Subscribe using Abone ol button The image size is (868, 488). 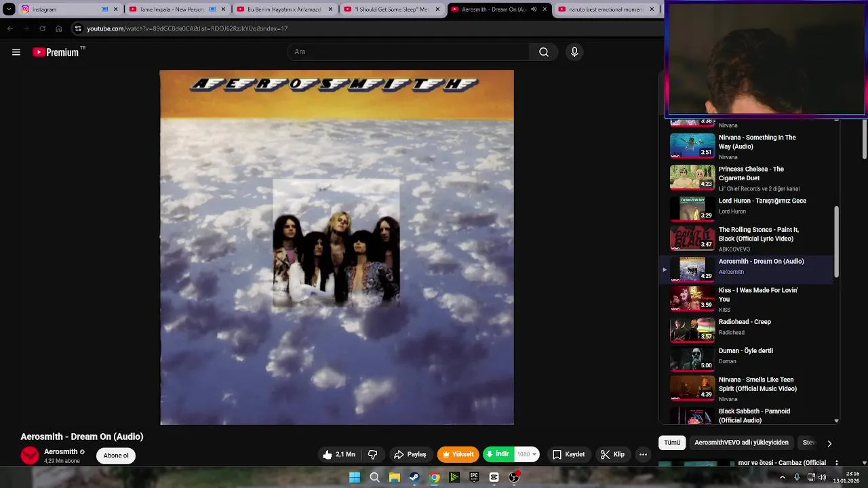pyautogui.click(x=116, y=455)
